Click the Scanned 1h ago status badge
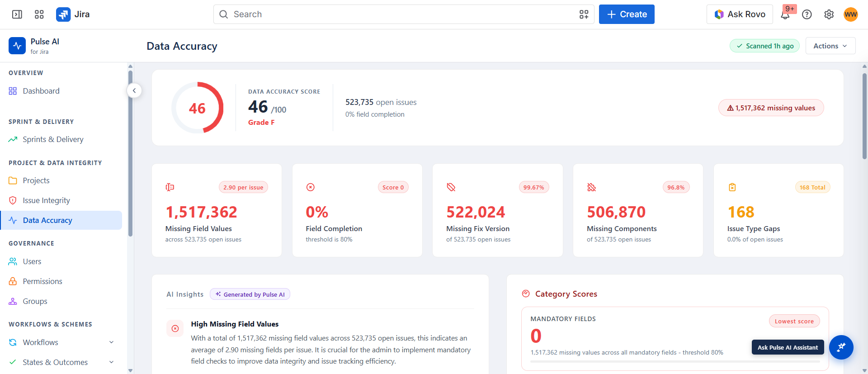The width and height of the screenshot is (868, 374). tap(764, 46)
